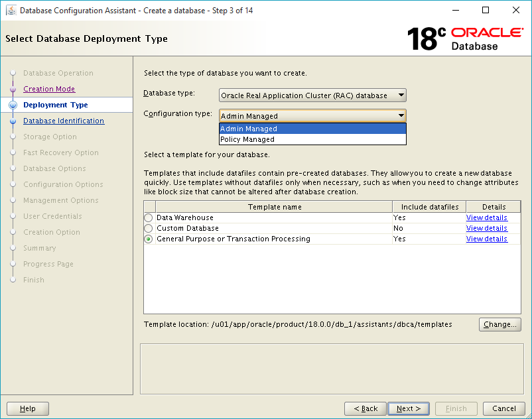
Task: View details for General Purpose template
Action: [486, 239]
